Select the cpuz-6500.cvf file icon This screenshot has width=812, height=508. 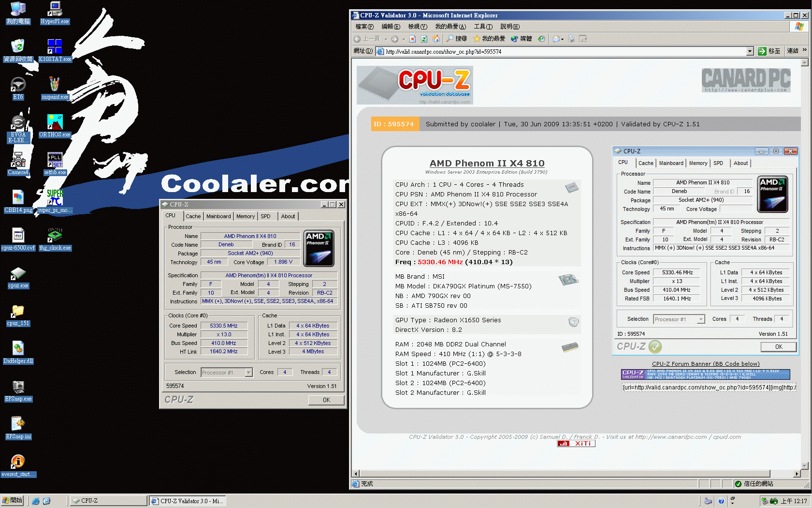[x=18, y=239]
